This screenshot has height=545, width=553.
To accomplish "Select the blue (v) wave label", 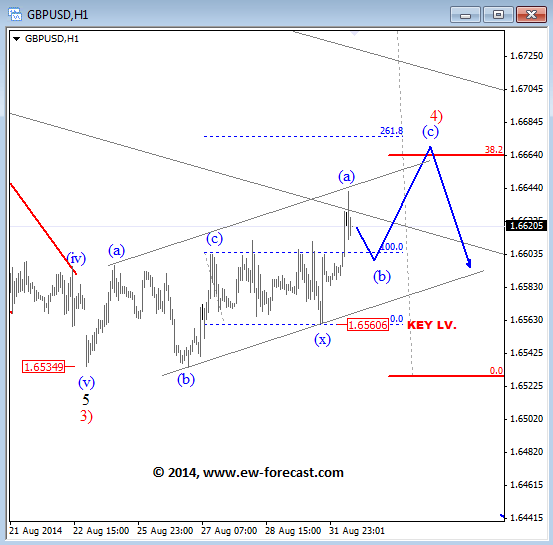I will point(86,382).
